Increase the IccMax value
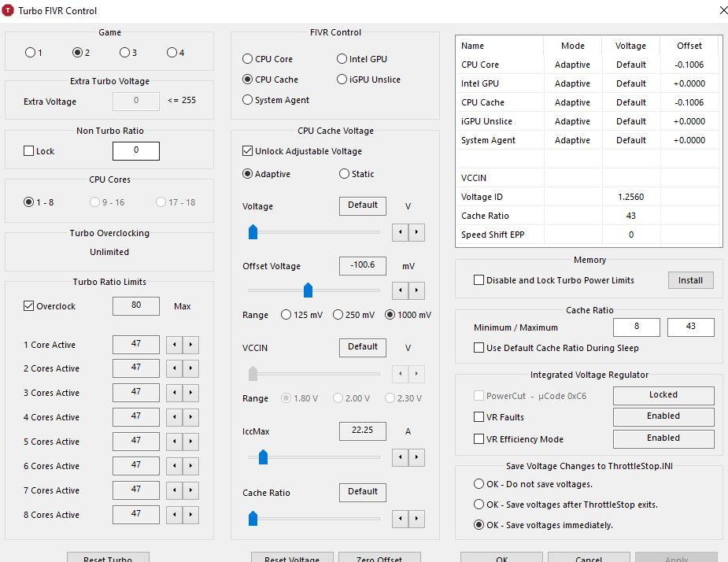This screenshot has height=562, width=728. pyautogui.click(x=416, y=457)
